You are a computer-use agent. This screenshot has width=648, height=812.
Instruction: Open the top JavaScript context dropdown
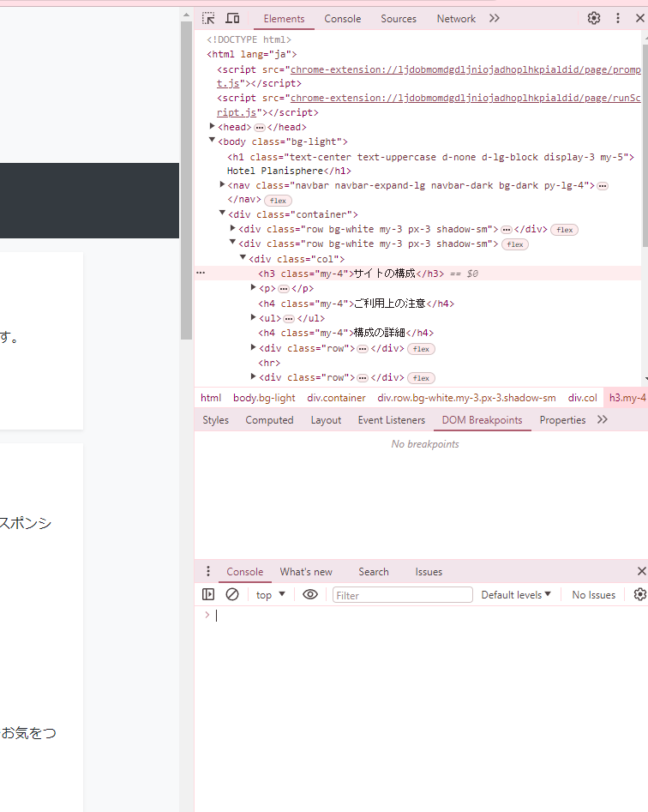point(271,595)
